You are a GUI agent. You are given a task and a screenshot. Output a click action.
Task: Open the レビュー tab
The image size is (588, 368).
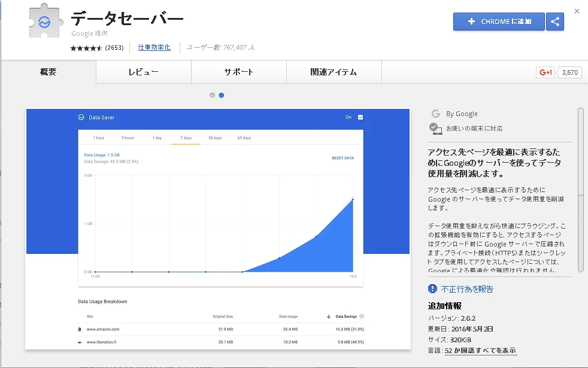pos(143,72)
